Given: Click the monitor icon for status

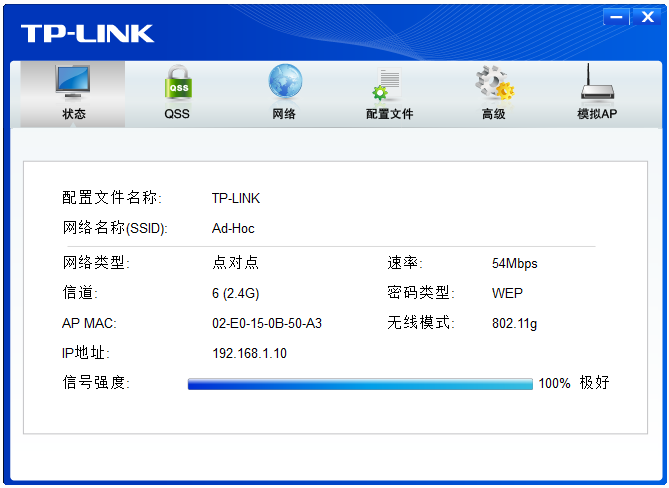Looking at the screenshot, I should [73, 82].
